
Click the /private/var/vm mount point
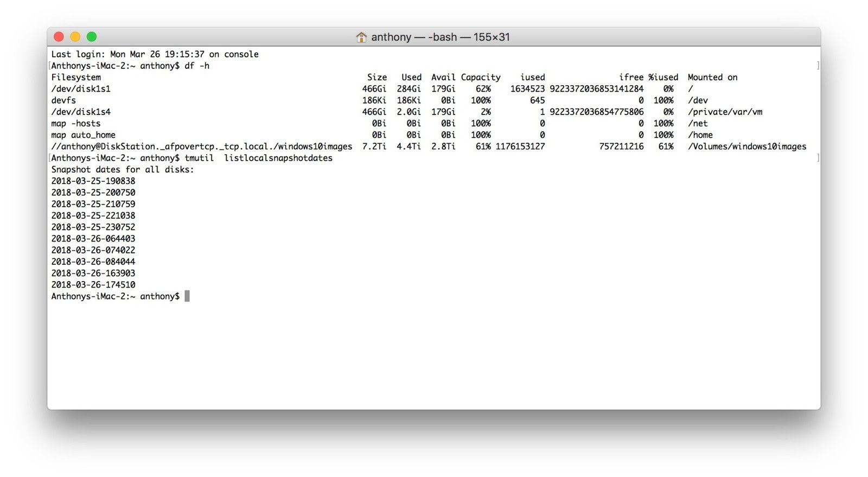pyautogui.click(x=725, y=112)
